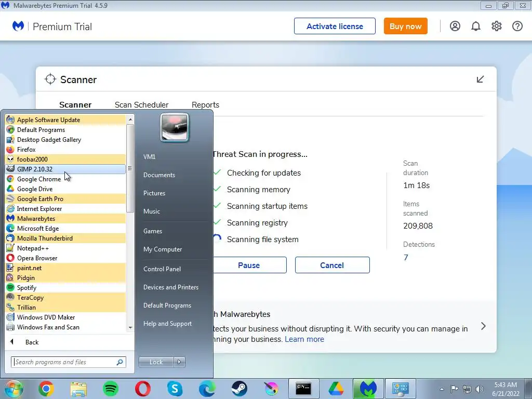Cancel the threat scan
Image resolution: width=532 pixels, height=399 pixels.
pyautogui.click(x=332, y=265)
